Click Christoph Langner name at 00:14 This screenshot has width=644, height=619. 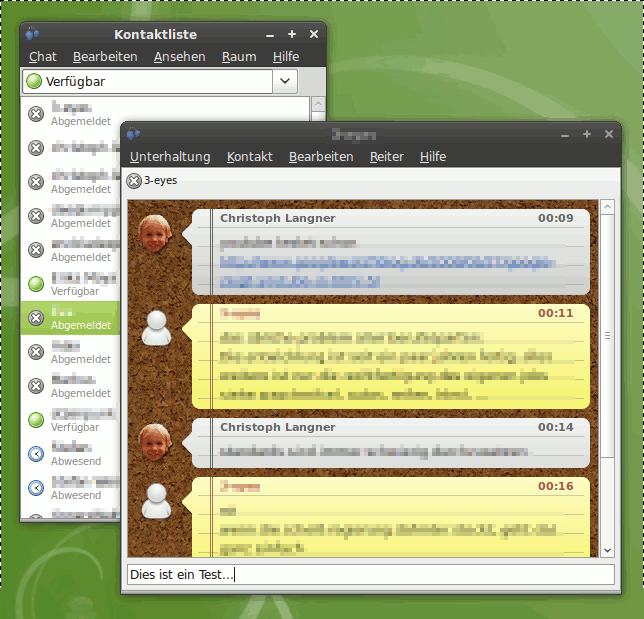[x=278, y=427]
